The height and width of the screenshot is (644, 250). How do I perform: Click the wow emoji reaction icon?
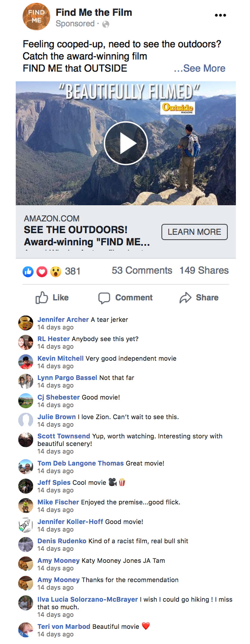pos(56,271)
